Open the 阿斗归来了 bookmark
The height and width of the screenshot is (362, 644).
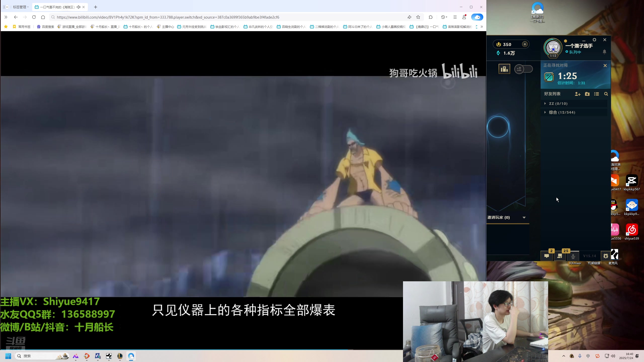(358, 27)
